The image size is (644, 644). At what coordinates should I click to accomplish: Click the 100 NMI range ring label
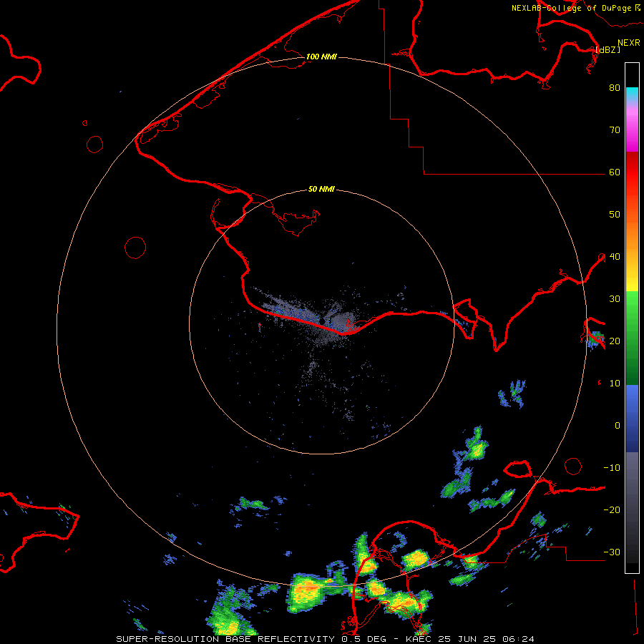click(x=321, y=57)
